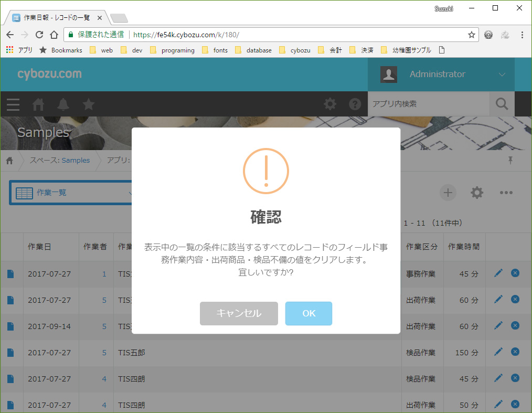This screenshot has height=413, width=532.
Task: Open kintone settings gear in the dark header
Action: pyautogui.click(x=330, y=104)
